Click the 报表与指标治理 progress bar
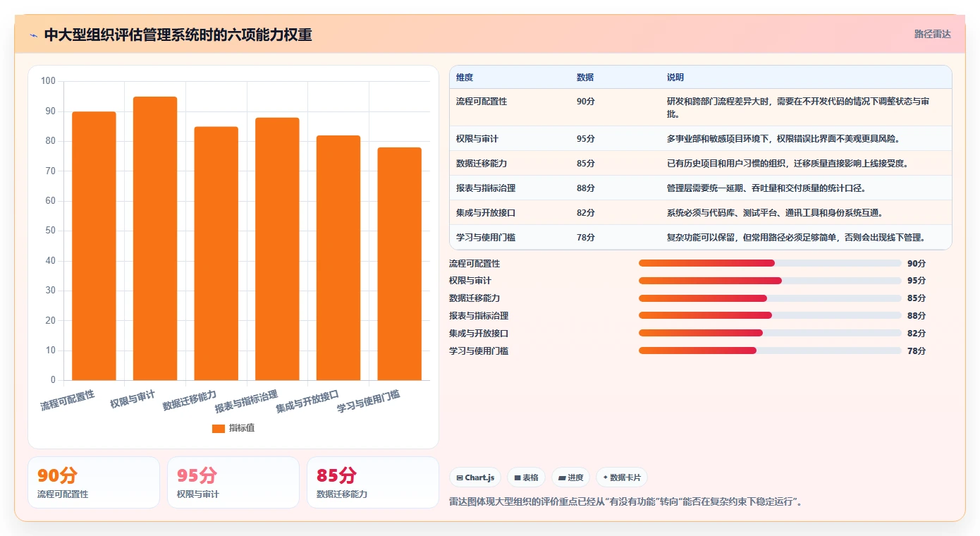 tap(770, 315)
